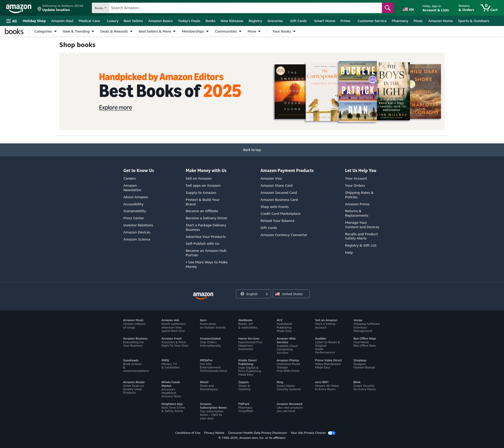Open Customer Service in the nav bar
This screenshot has width=504, height=448.
(x=372, y=21)
